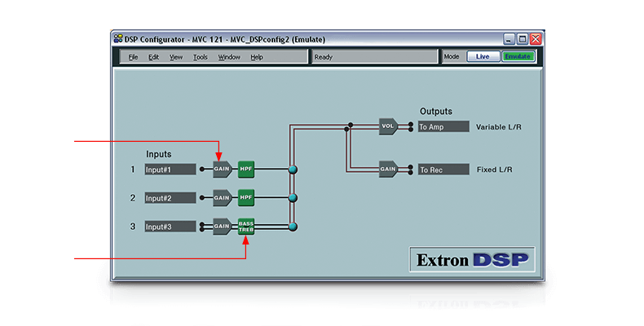Open the BASS TREB block on Input#3
644x326 pixels.
(246, 227)
